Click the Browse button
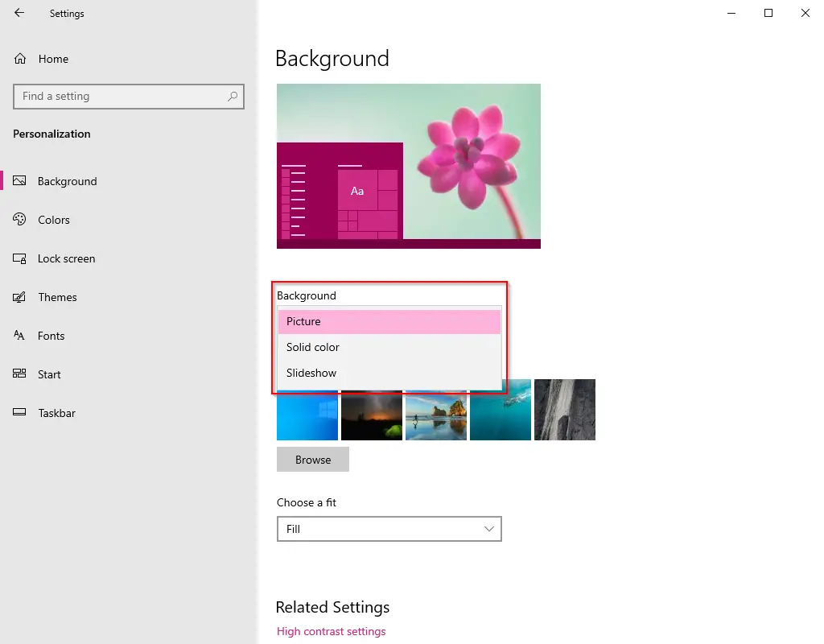 (313, 460)
